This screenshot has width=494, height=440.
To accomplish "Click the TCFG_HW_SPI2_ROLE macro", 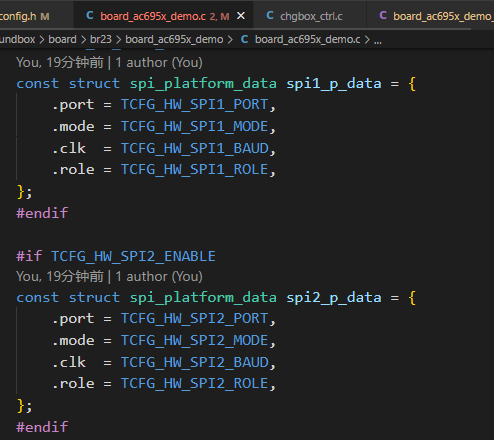I will 194,384.
